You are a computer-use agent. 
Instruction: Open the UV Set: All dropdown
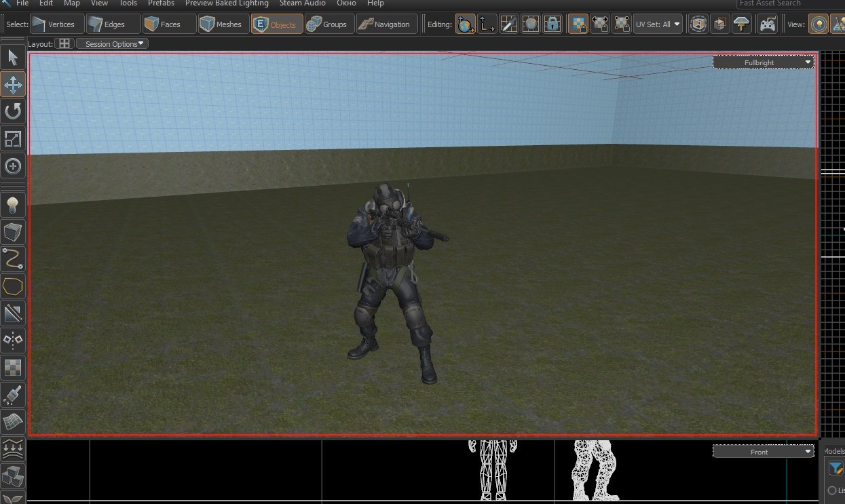[x=658, y=24]
